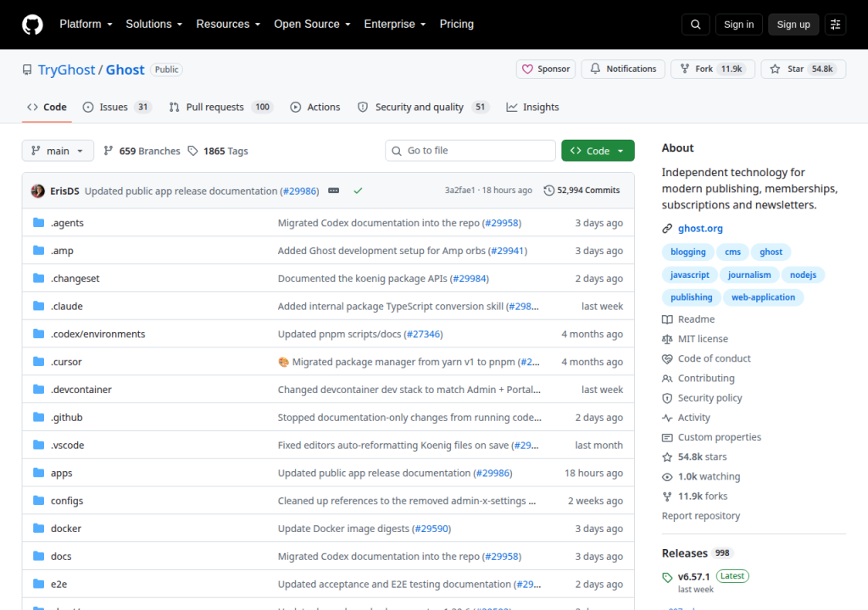Image resolution: width=868 pixels, height=610 pixels.
Task: Click the Sign up button
Action: [793, 25]
